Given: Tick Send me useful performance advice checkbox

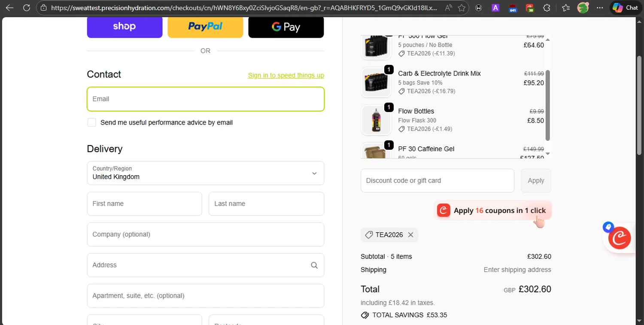Looking at the screenshot, I should tap(92, 122).
